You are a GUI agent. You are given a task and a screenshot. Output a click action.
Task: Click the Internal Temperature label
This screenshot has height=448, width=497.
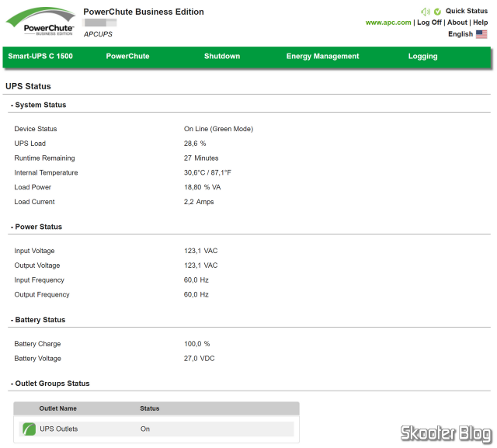click(46, 172)
